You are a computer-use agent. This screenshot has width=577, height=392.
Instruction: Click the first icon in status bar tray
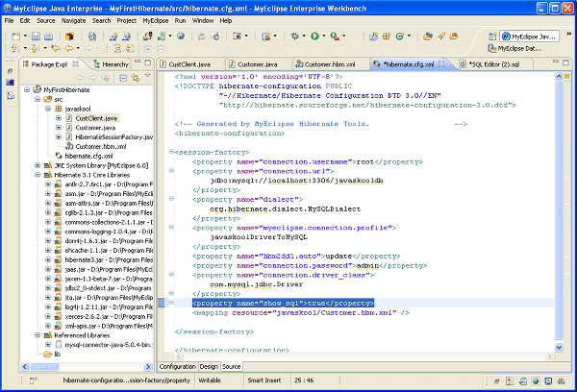coord(496,381)
